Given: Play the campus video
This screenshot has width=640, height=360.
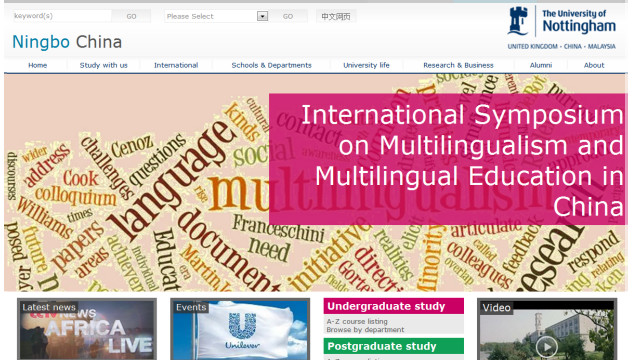Looking at the screenshot, I should point(547,347).
